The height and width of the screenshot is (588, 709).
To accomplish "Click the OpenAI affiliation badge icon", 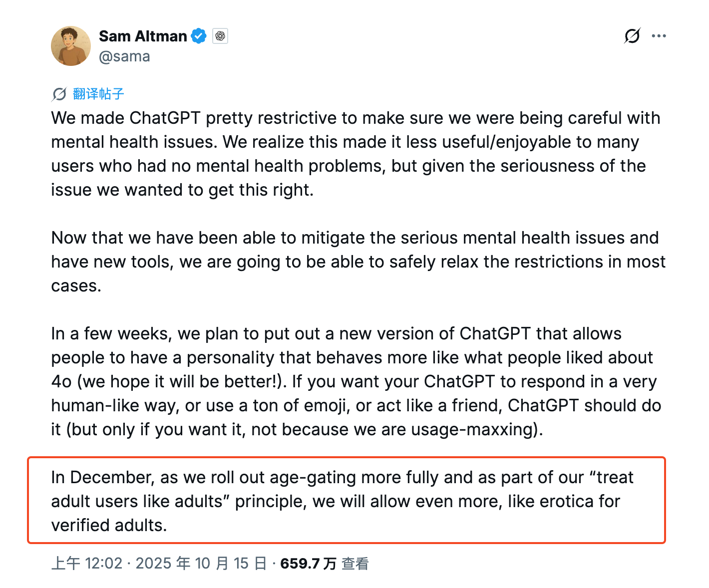I will tap(220, 36).
